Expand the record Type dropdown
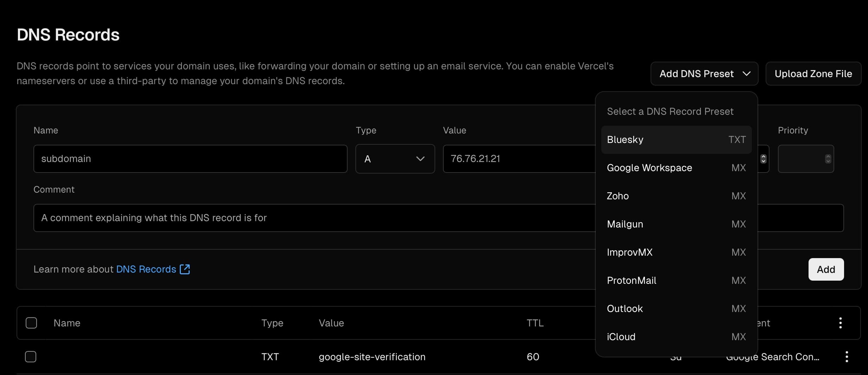Image resolution: width=868 pixels, height=375 pixels. [395, 159]
